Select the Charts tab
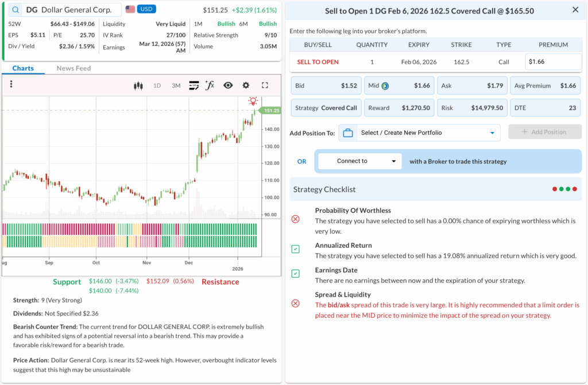The width and height of the screenshot is (588, 385). pyautogui.click(x=23, y=68)
